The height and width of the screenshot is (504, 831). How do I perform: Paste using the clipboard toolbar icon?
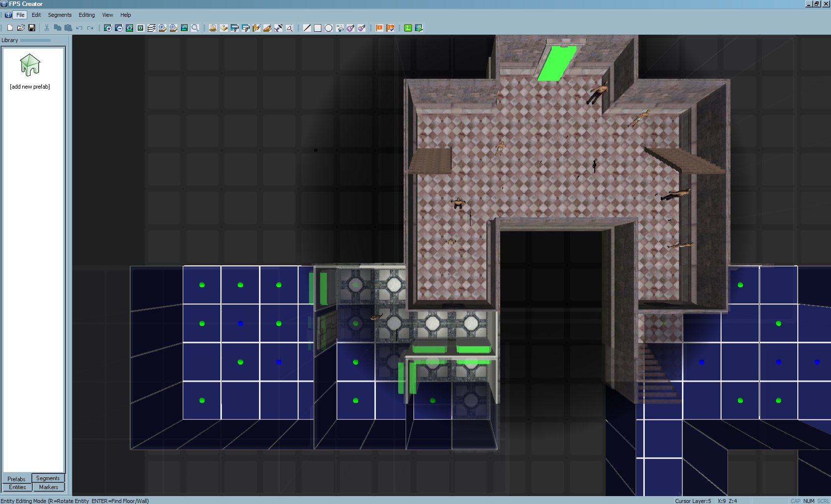68,28
